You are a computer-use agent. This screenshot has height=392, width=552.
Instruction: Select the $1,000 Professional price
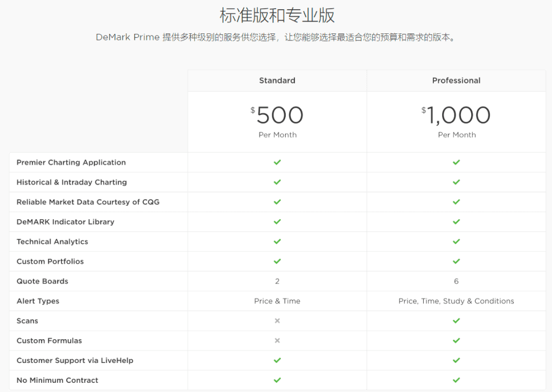pyautogui.click(x=456, y=115)
